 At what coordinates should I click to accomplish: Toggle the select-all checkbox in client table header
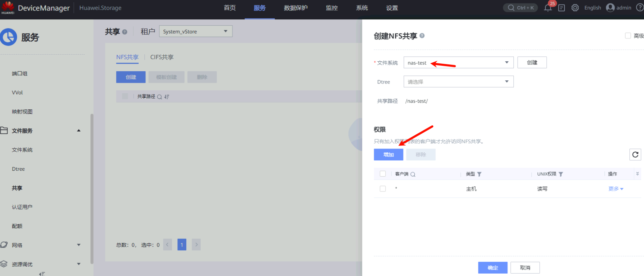383,174
